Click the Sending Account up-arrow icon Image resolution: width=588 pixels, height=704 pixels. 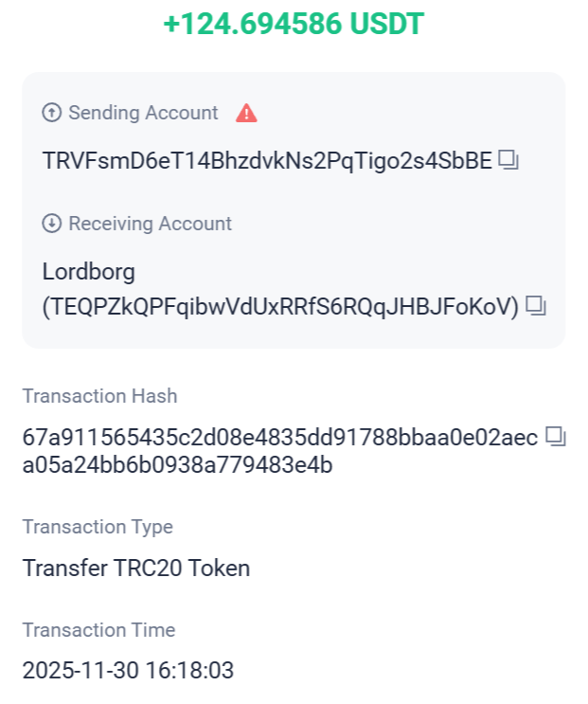coord(52,113)
